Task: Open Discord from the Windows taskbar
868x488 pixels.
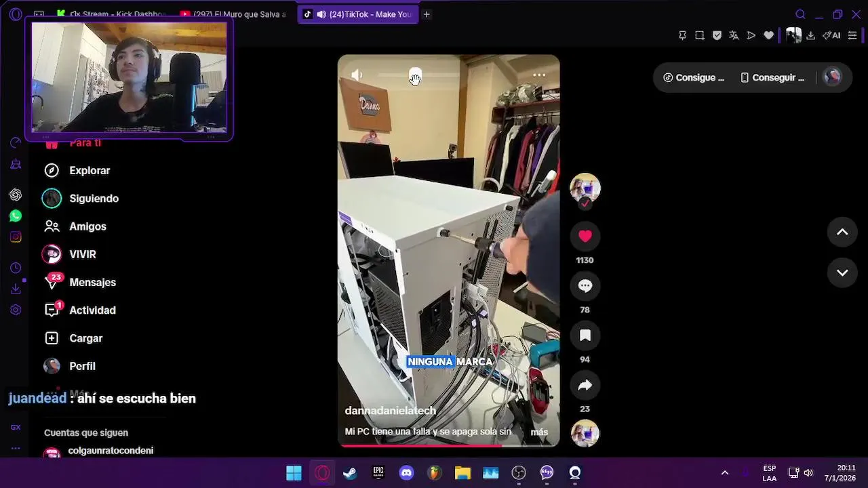Action: click(406, 473)
